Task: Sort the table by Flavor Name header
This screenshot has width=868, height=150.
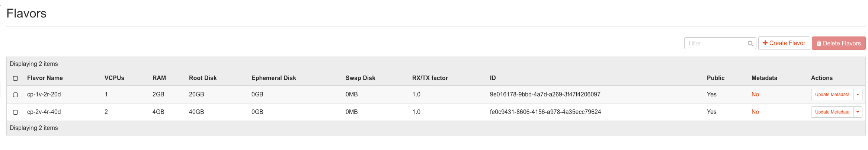Action: coord(45,78)
